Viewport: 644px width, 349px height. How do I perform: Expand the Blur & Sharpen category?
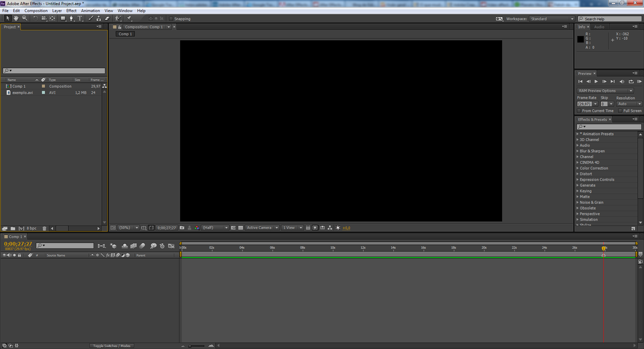tap(578, 151)
